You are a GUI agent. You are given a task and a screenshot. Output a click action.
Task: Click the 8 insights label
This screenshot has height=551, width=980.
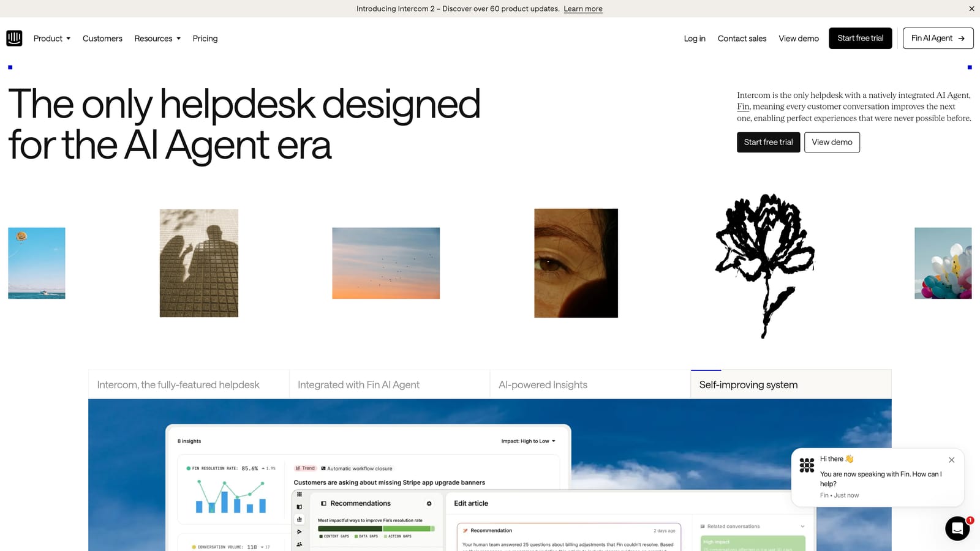pos(189,441)
